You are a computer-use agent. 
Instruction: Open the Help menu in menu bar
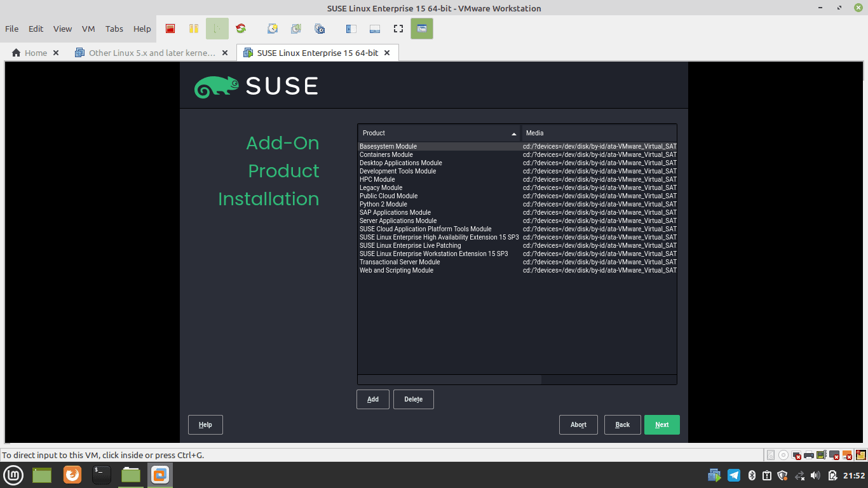[x=142, y=29]
